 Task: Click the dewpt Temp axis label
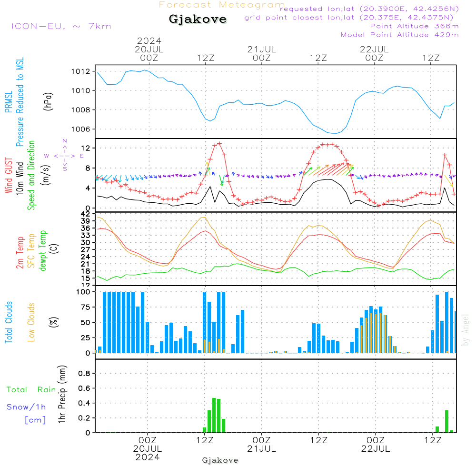[x=43, y=251]
